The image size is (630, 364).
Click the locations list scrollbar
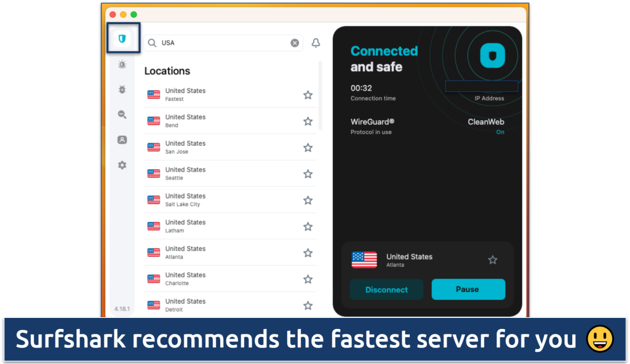coord(320,96)
